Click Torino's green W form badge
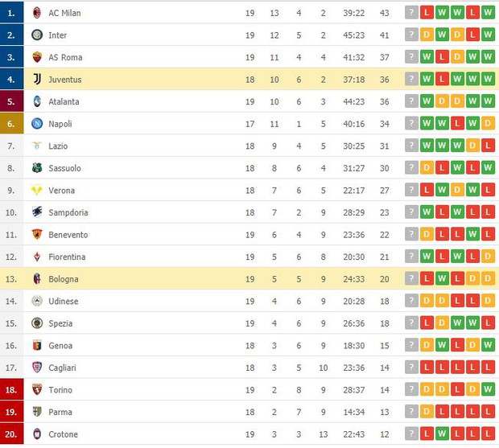This screenshot has width=499, height=448. pyautogui.click(x=488, y=389)
